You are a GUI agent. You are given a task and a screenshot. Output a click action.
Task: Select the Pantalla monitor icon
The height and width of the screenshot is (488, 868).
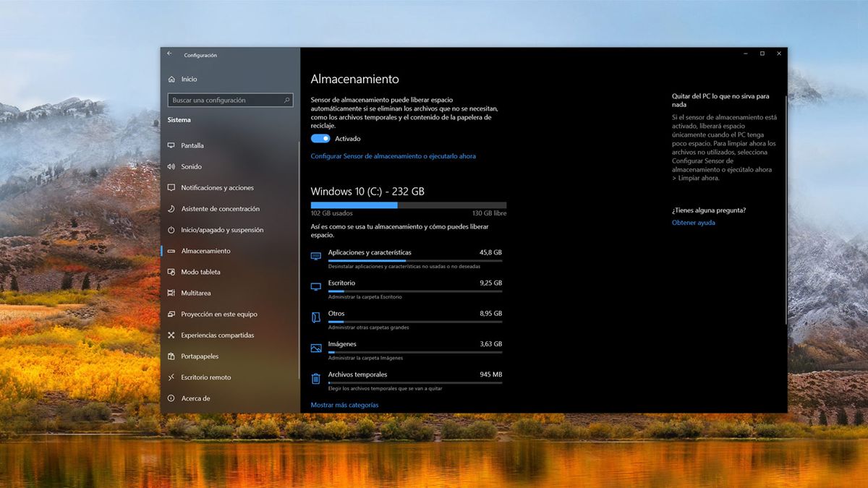173,145
